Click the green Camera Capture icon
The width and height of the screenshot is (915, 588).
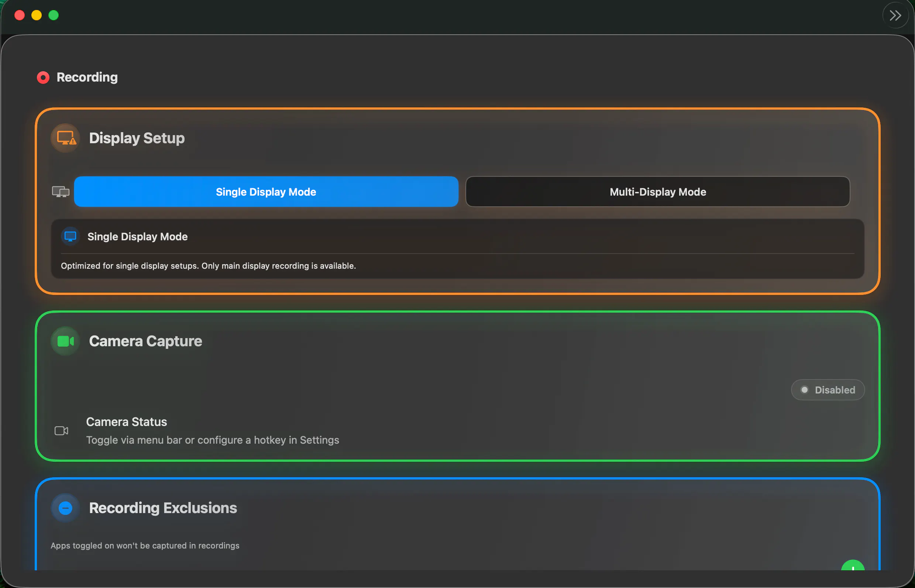tap(66, 341)
